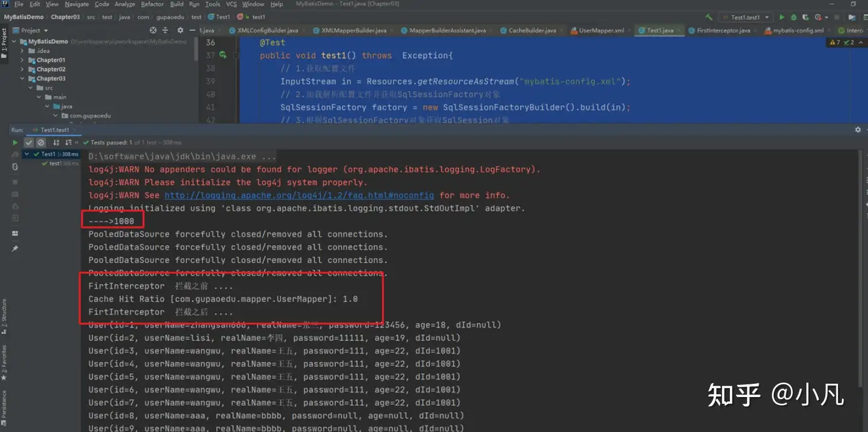Pin the Run tab with the pin icon

[x=15, y=249]
